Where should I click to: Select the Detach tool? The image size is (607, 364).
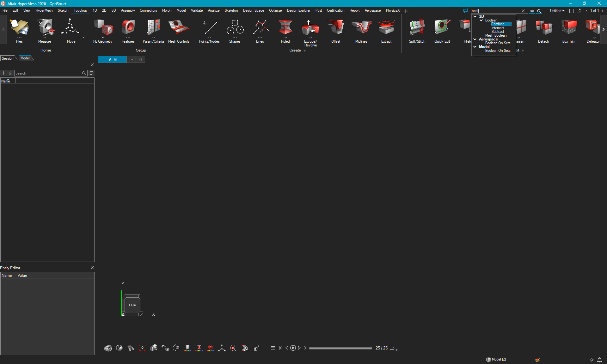coord(543,31)
